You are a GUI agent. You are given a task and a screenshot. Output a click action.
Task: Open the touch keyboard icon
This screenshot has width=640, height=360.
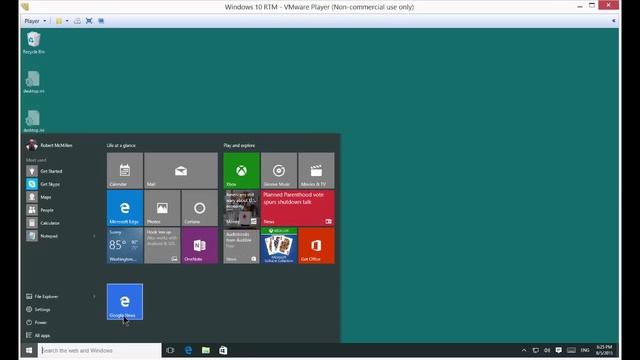pyautogui.click(x=571, y=350)
